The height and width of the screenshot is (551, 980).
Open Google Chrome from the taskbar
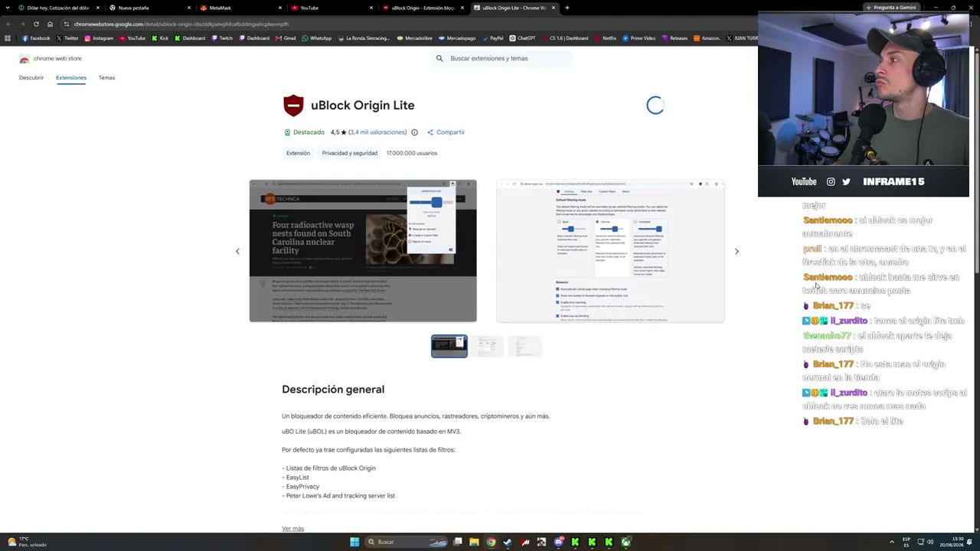[491, 542]
